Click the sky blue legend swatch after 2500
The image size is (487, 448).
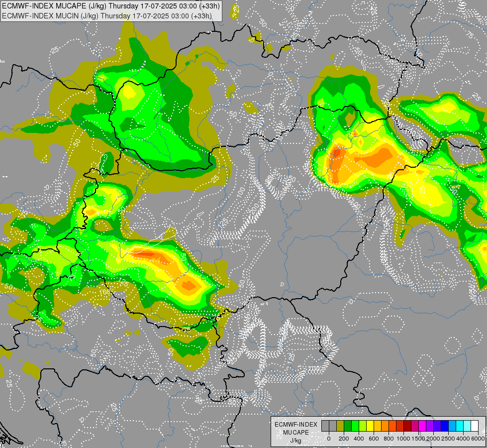tap(452, 426)
